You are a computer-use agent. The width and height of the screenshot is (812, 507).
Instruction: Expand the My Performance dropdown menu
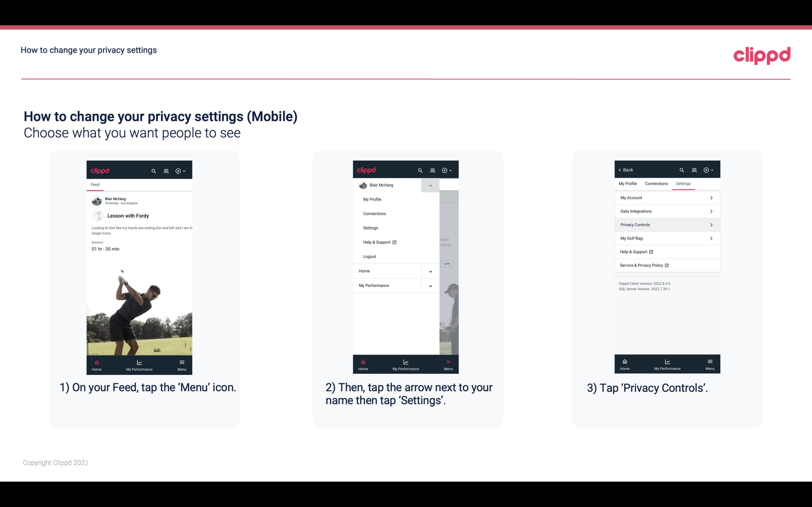[x=430, y=286]
